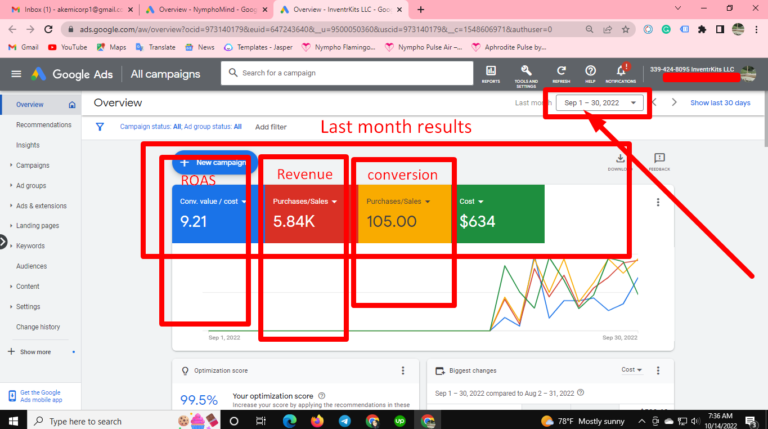Open Tools and Settings wrench icon
Screen dimensions: 768x429
pyautogui.click(x=525, y=70)
